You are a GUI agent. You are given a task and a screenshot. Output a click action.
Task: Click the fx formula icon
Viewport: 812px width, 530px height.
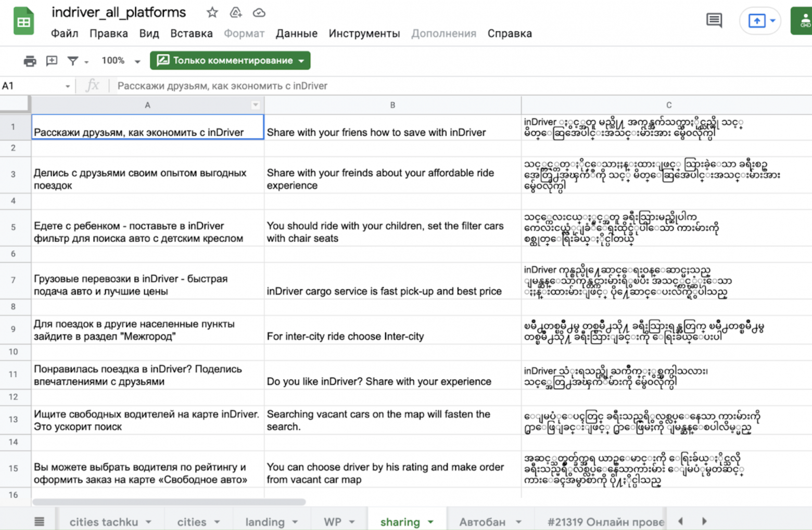pos(92,85)
